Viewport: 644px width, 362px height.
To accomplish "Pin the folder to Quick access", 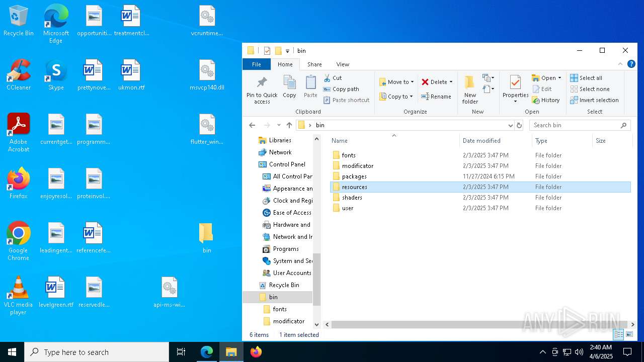I will pos(262,90).
